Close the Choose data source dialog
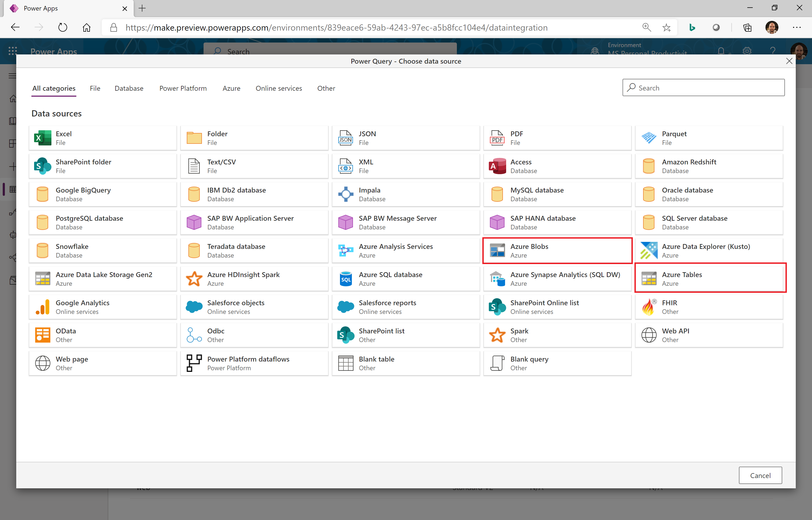Image resolution: width=812 pixels, height=520 pixels. (789, 61)
